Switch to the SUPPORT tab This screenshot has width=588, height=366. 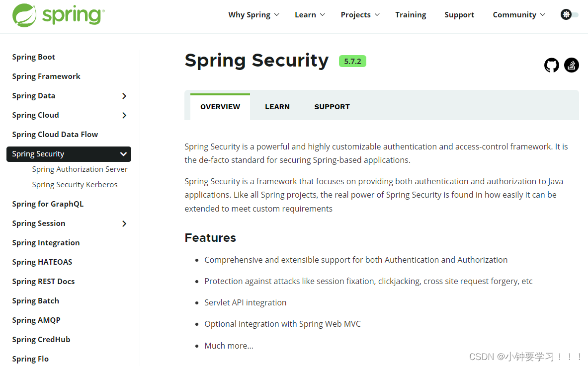[332, 107]
